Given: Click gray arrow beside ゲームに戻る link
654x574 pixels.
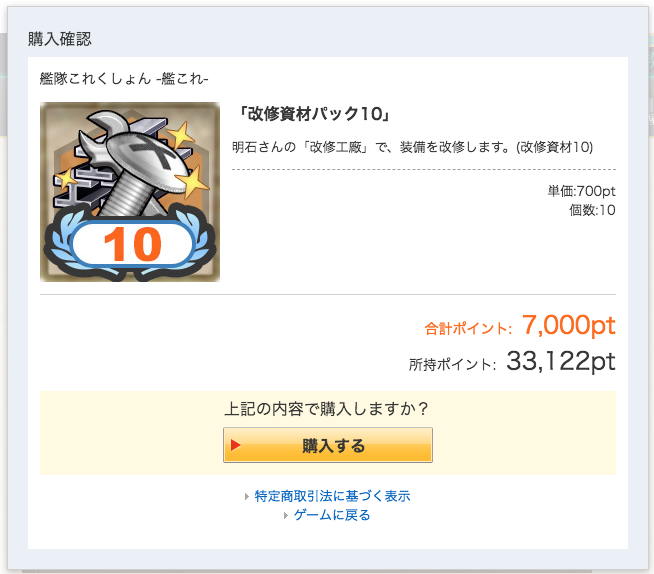Looking at the screenshot, I should tap(286, 516).
